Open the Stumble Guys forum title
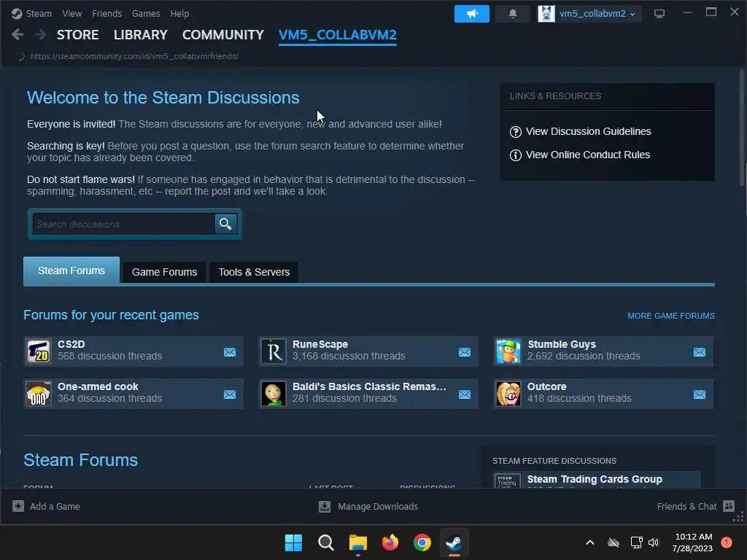Screen dimensions: 747x560 coord(562,344)
